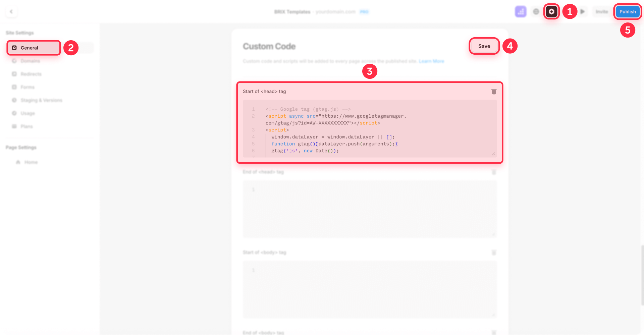This screenshot has width=644, height=335.
Task: Click the General sidebar icon
Action: pos(14,48)
